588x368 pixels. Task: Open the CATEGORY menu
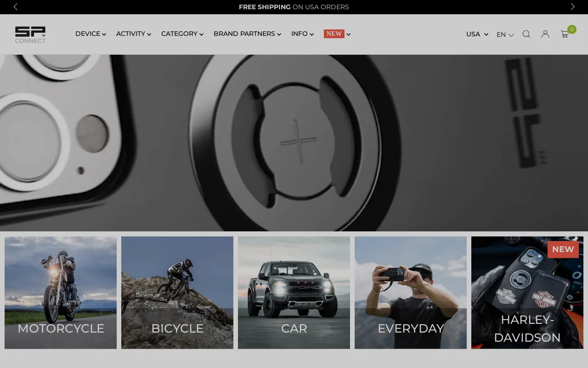coord(182,34)
